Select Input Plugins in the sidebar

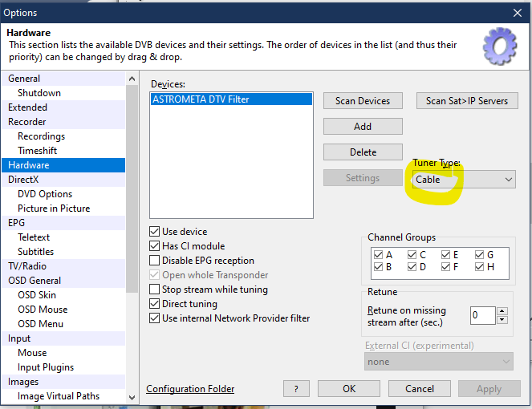[x=46, y=367]
